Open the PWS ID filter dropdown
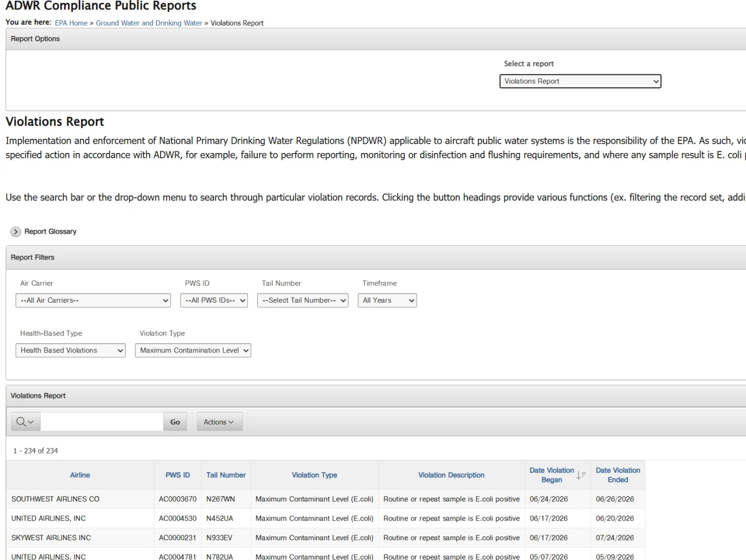The image size is (746, 560). (x=214, y=300)
